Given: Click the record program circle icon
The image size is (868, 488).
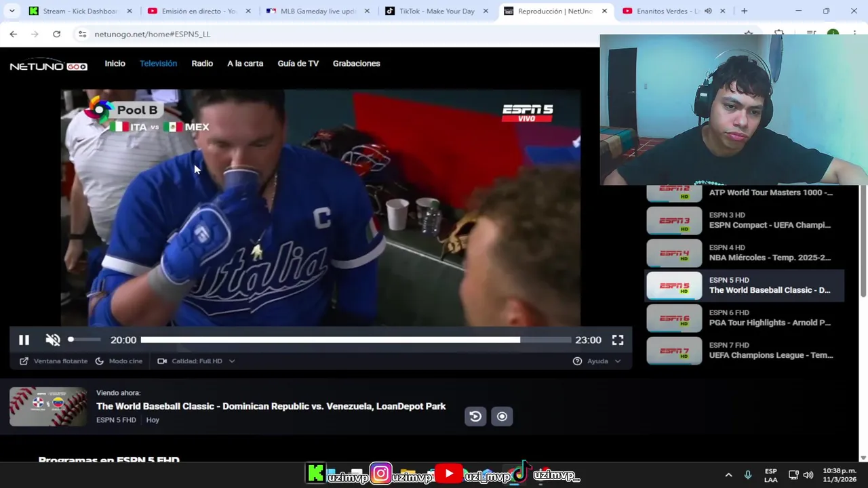Looking at the screenshot, I should tap(502, 417).
